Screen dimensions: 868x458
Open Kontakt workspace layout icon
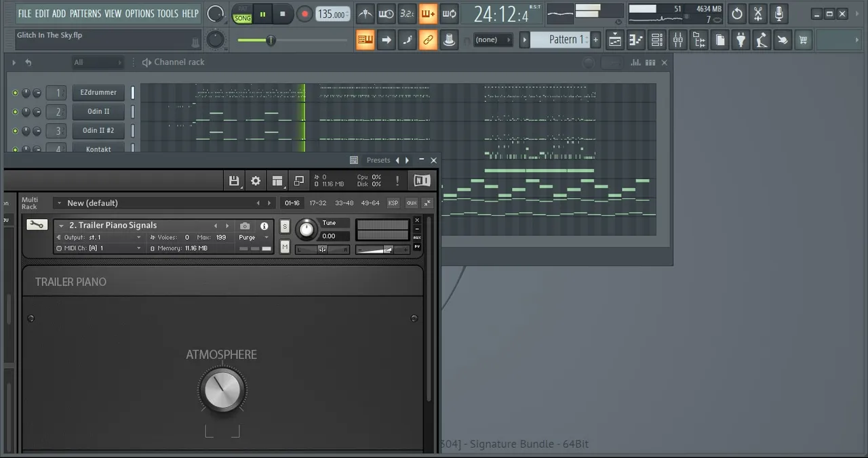[x=277, y=180]
